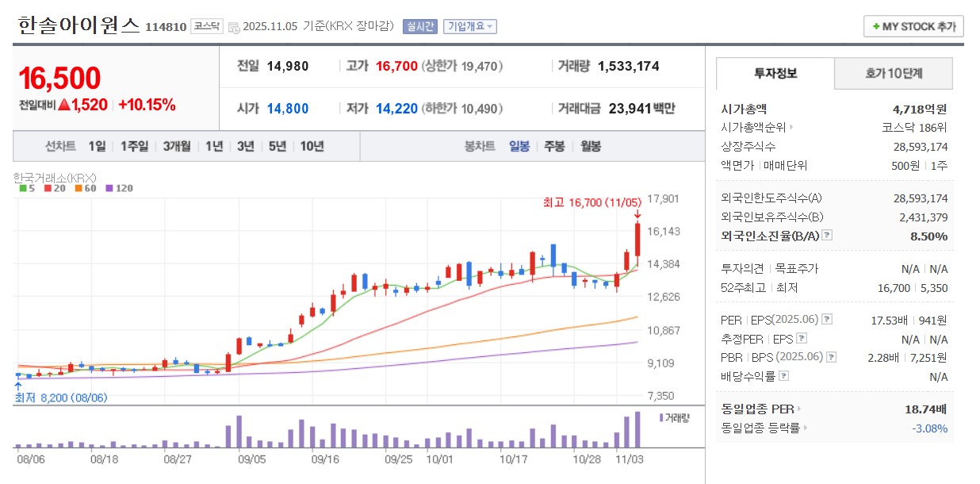Click the MY STOCK 추가 button
The width and height of the screenshot is (980, 484).
point(913,25)
